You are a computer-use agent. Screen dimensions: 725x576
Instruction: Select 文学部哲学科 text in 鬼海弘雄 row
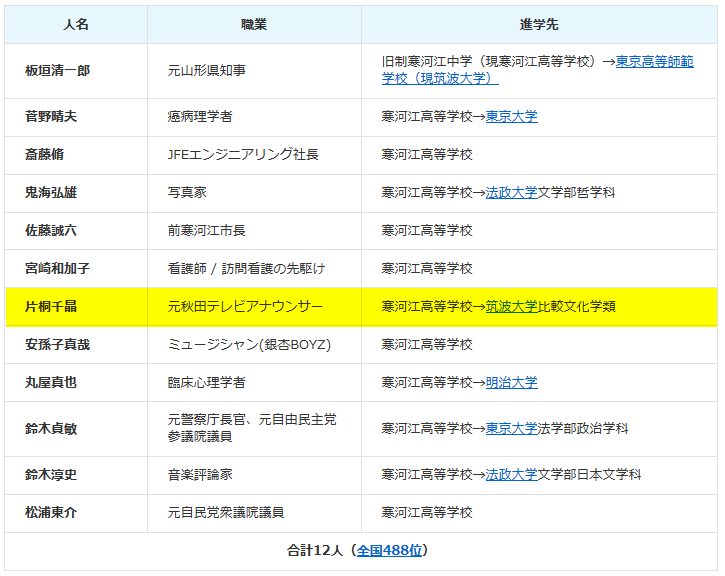point(577,192)
